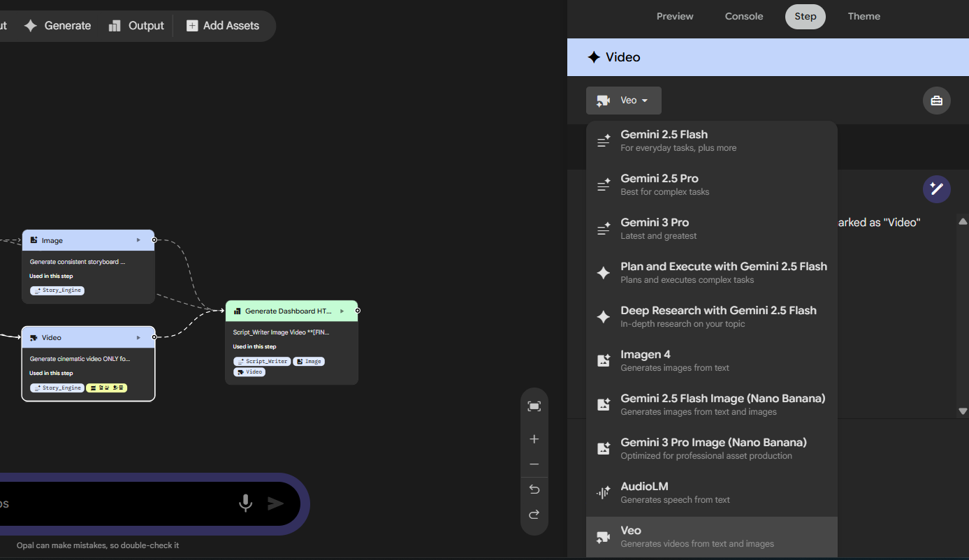969x560 pixels.
Task: Undo the last canvas action
Action: [534, 489]
